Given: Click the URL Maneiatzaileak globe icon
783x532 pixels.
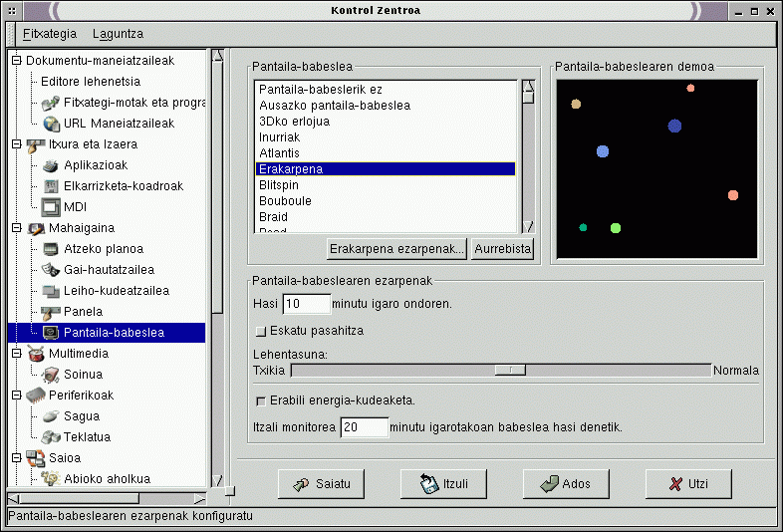Looking at the screenshot, I should pos(51,124).
